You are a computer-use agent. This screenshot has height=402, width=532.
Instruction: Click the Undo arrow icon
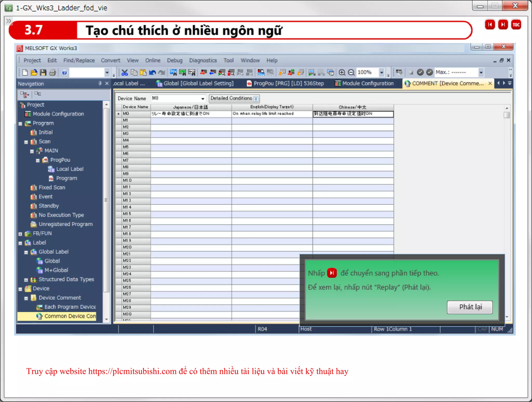coord(152,73)
